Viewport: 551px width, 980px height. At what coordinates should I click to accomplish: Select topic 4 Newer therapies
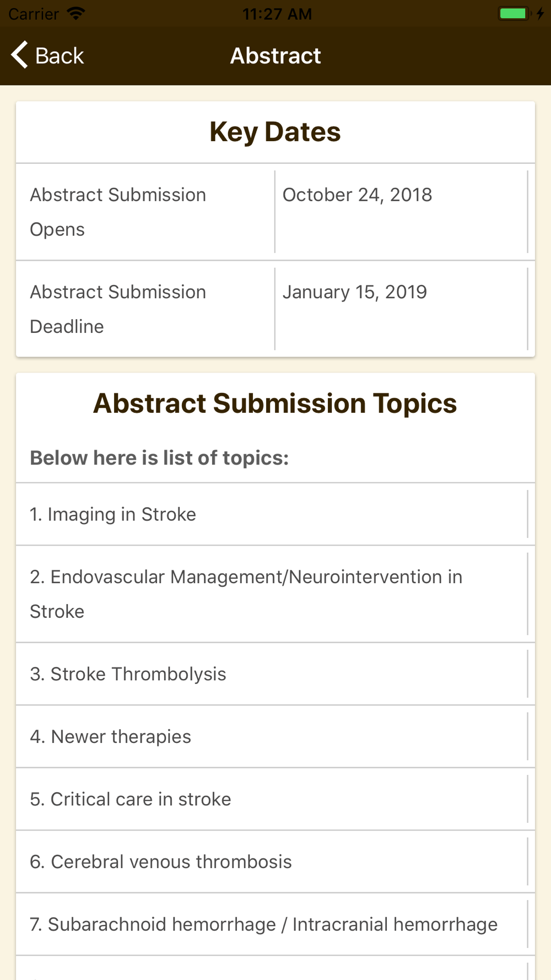pos(275,736)
